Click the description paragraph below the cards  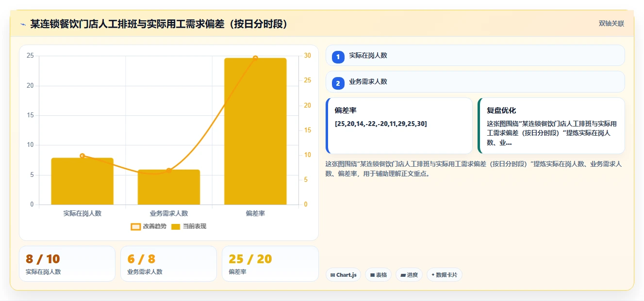click(x=474, y=169)
